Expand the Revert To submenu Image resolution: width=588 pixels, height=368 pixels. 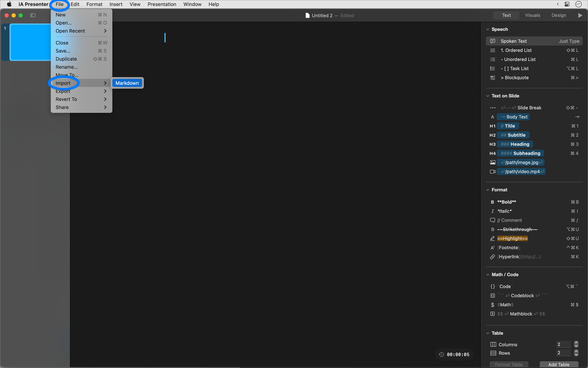click(x=81, y=99)
